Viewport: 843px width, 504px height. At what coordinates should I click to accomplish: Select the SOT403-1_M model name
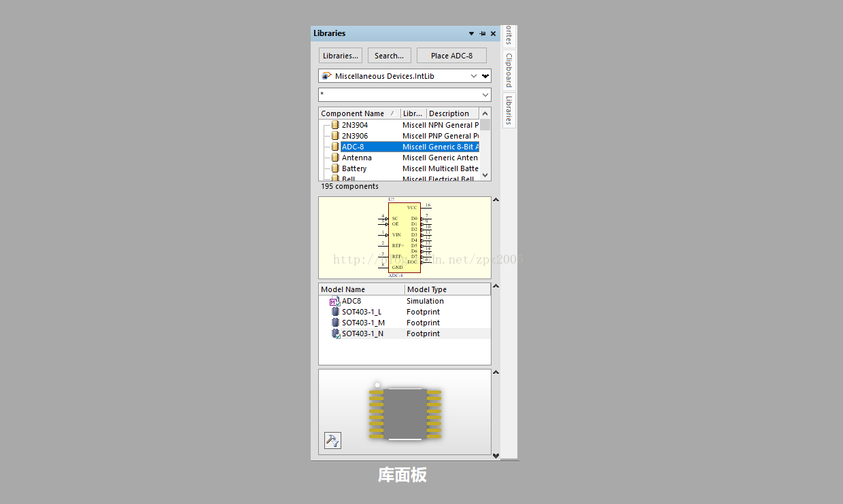coord(363,323)
